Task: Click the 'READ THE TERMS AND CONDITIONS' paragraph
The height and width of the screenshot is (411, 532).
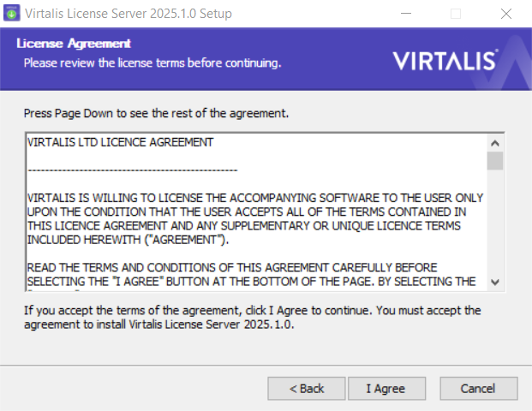Action: [251, 275]
